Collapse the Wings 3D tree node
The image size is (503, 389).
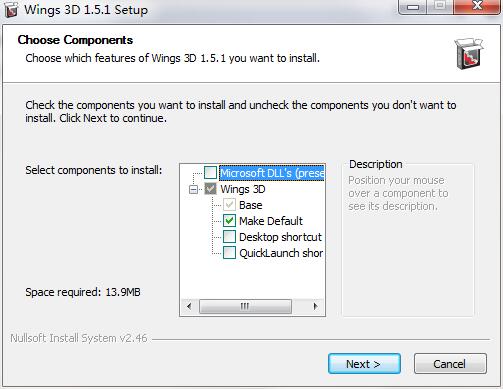tap(193, 189)
